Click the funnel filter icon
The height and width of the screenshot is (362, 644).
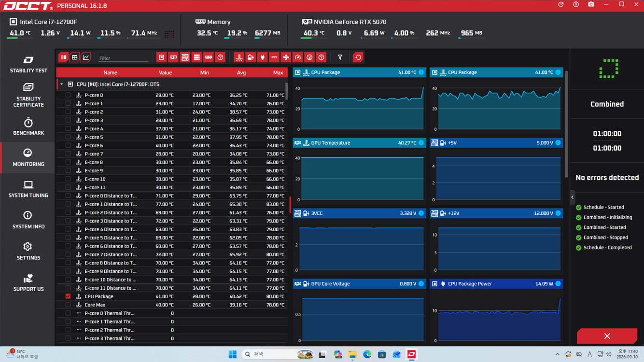pyautogui.click(x=340, y=57)
